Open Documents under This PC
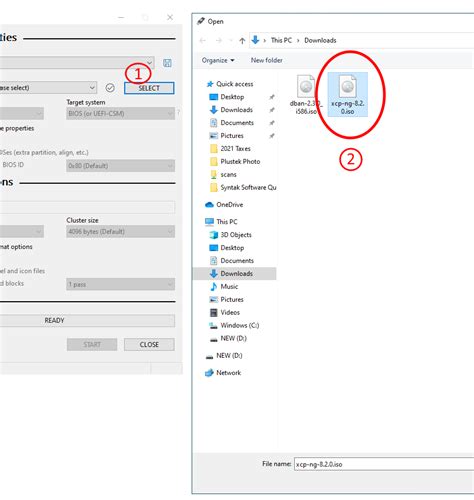The image size is (474, 500). (x=237, y=261)
